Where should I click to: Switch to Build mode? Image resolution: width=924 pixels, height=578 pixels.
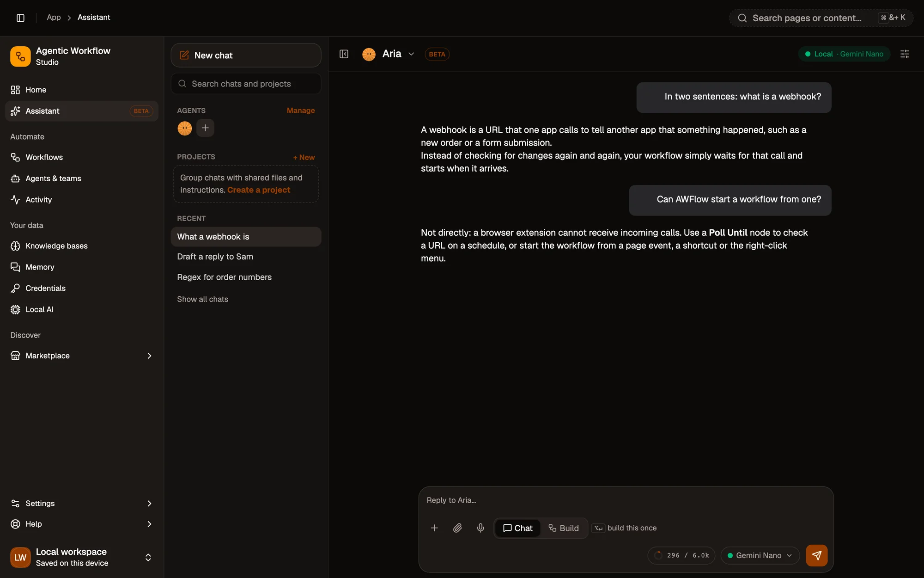click(564, 528)
